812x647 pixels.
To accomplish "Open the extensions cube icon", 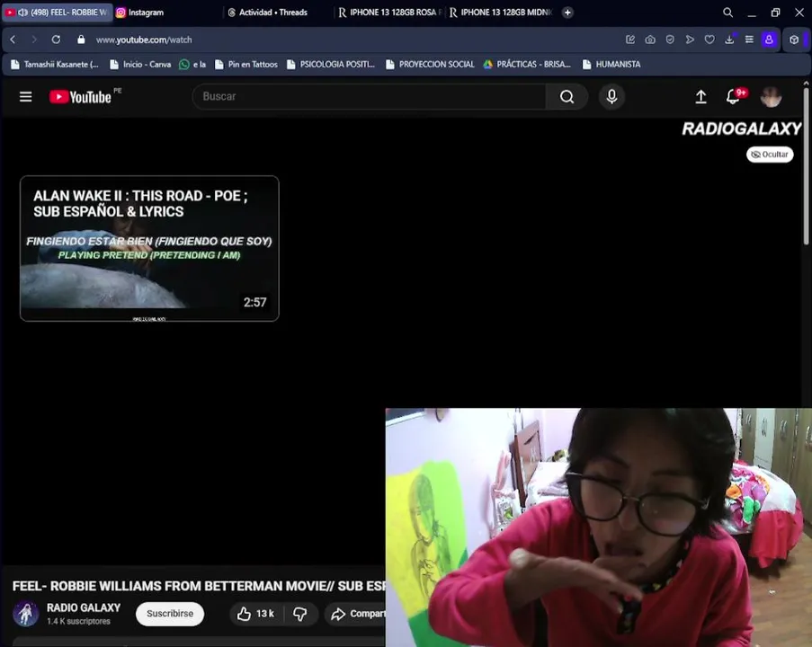I will click(794, 40).
